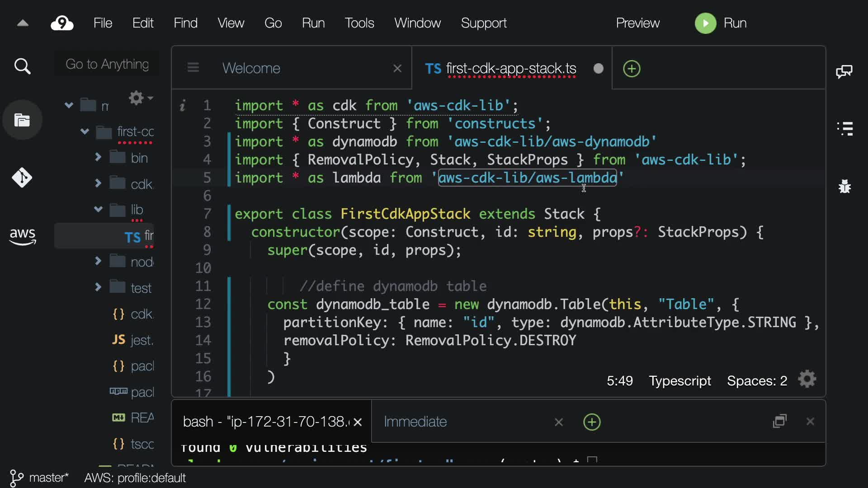Click the Go to Anything field
Screen dimensions: 868x488
click(x=107, y=64)
